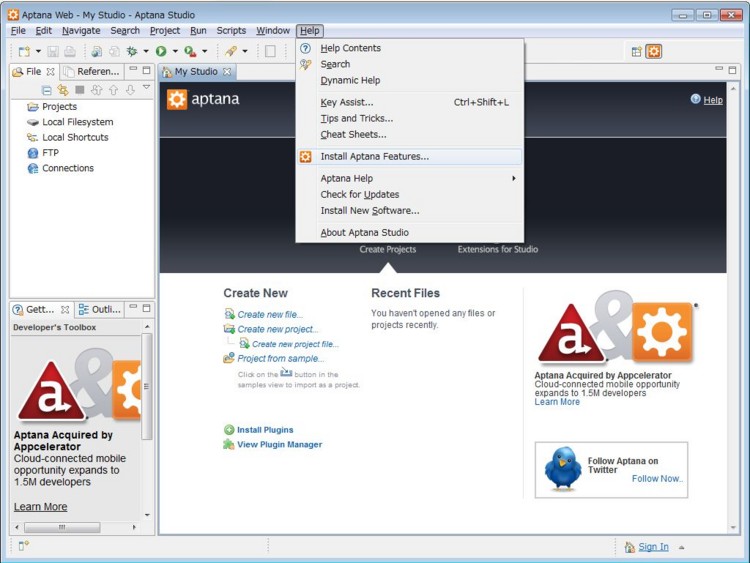Choose Install New Software...
This screenshot has height=563, width=750.
pos(410,210)
